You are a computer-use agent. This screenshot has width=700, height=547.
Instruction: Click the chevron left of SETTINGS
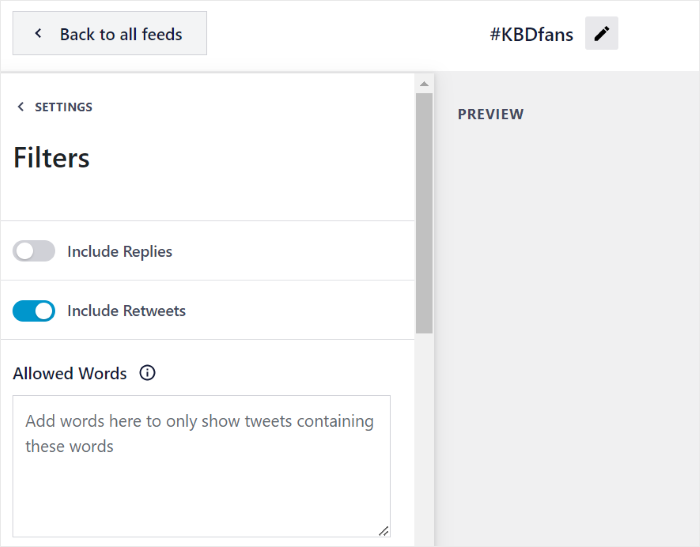click(21, 107)
